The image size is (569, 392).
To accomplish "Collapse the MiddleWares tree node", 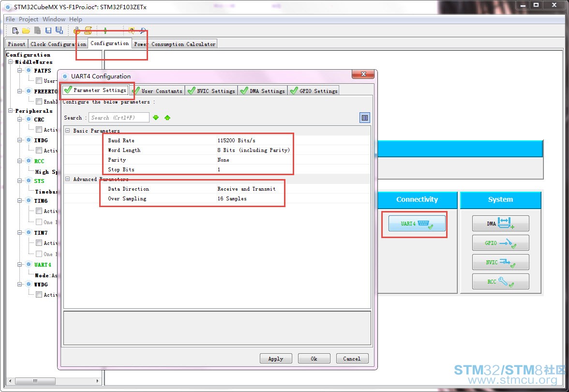I will (x=11, y=62).
